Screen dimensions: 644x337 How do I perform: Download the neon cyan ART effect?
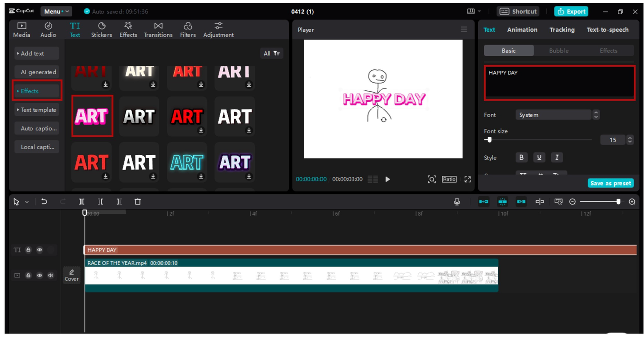click(201, 176)
